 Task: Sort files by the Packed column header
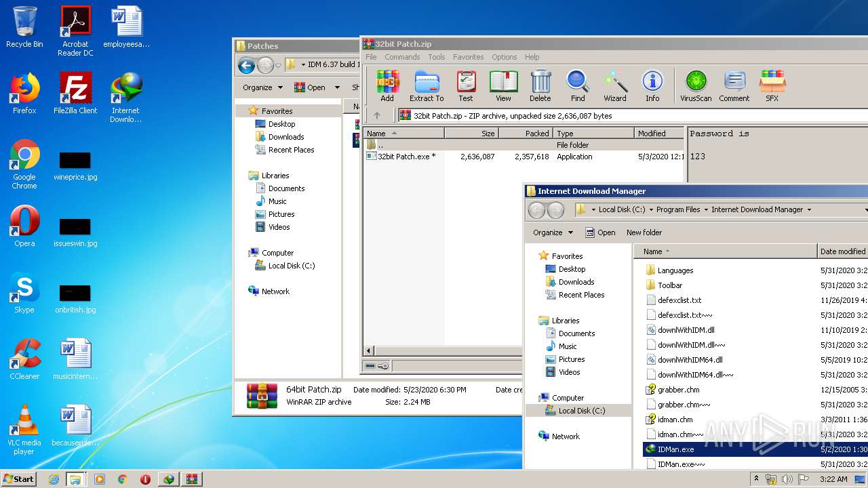click(527, 134)
